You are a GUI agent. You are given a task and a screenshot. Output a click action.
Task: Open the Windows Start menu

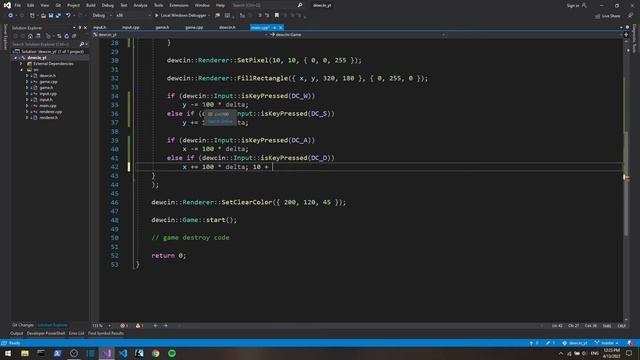tap(8, 353)
